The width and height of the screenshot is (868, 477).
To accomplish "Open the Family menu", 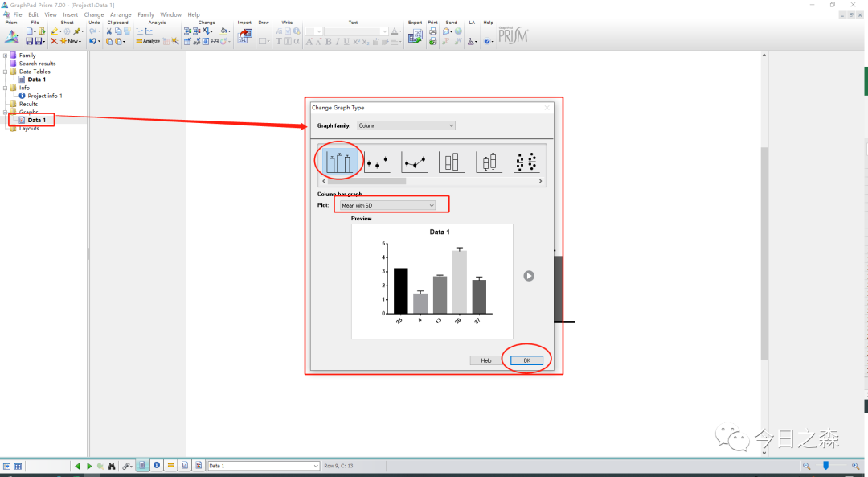I will click(145, 15).
